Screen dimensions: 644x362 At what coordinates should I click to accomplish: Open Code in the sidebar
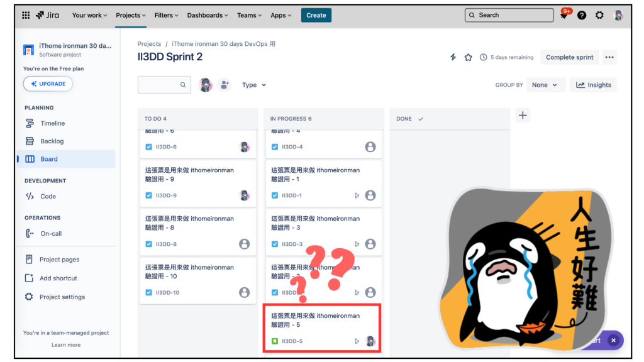pyautogui.click(x=66, y=196)
